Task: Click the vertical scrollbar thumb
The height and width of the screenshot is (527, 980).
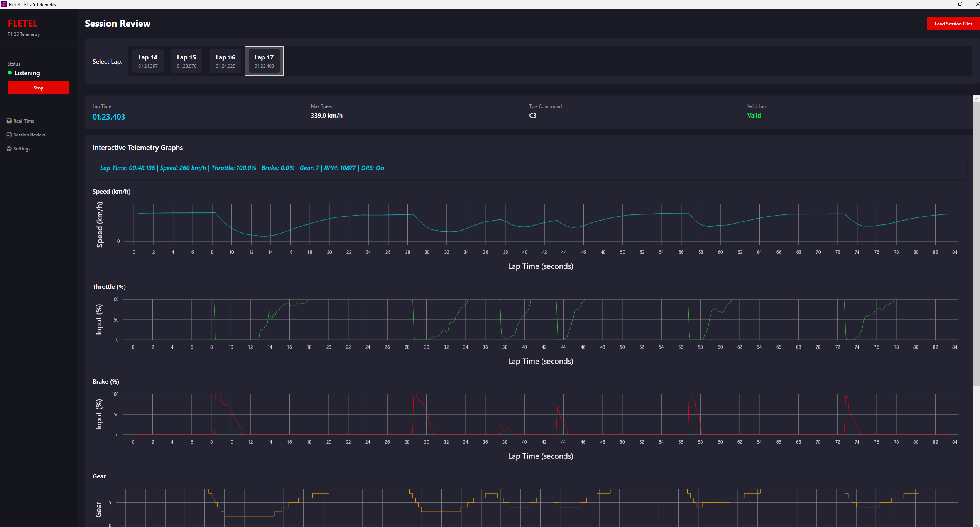Action: [x=977, y=243]
